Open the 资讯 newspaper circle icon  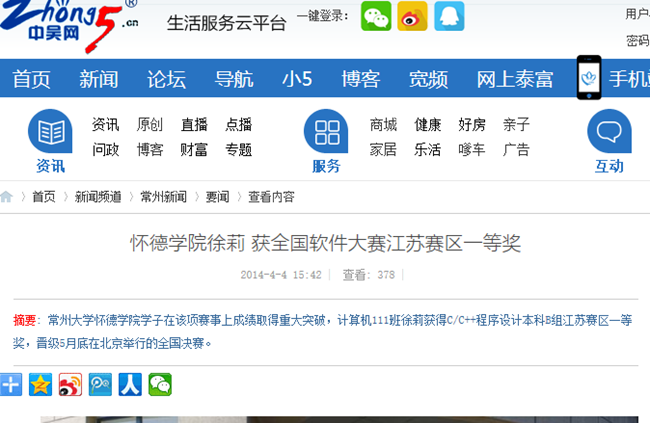click(50, 132)
